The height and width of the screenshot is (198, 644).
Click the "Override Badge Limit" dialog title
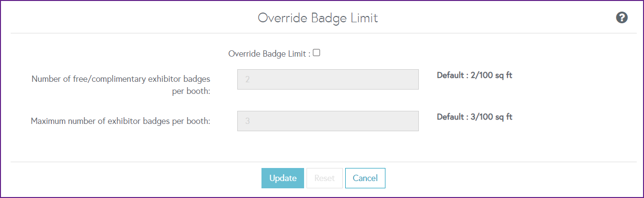(318, 18)
